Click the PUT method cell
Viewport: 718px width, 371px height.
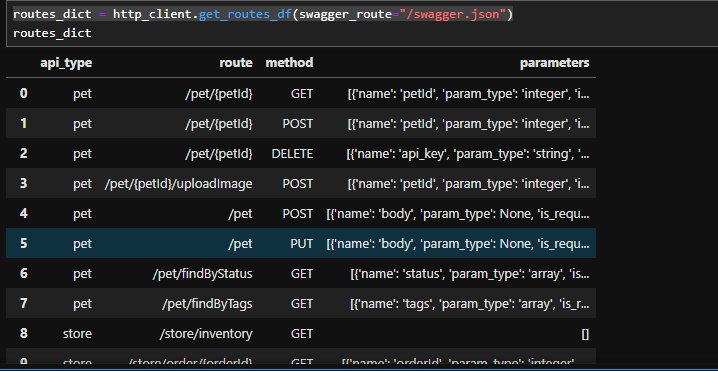coord(302,244)
